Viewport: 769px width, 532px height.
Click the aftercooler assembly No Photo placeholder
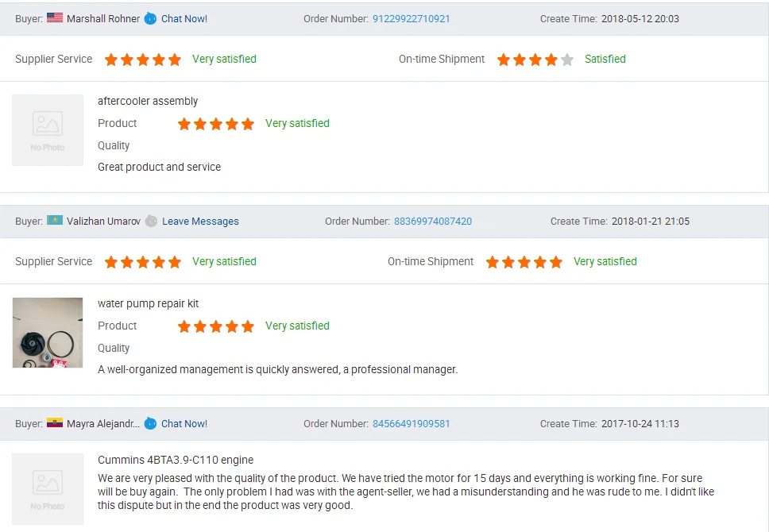pos(48,130)
